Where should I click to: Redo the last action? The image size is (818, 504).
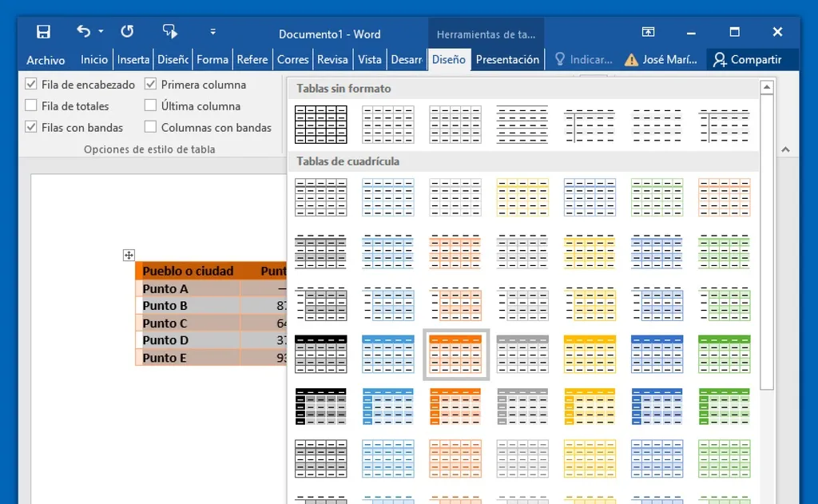click(127, 31)
